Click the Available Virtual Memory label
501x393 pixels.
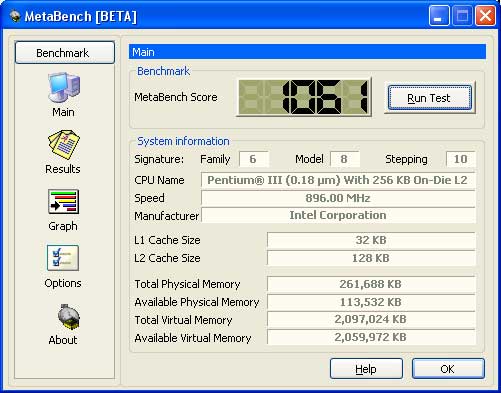click(x=193, y=338)
